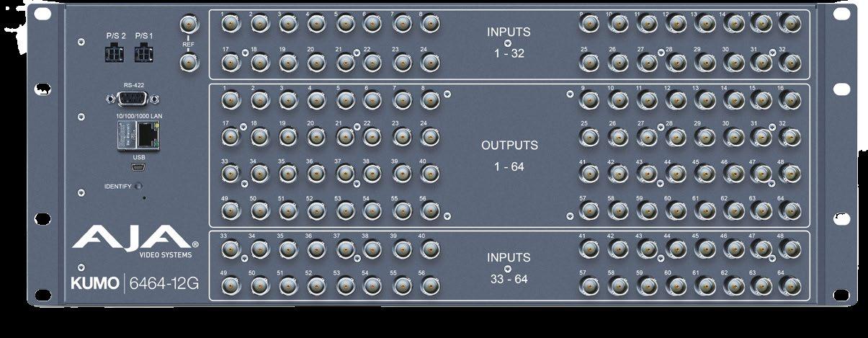
Task: Select Input 24 BNC connector
Action: [x=430, y=63]
